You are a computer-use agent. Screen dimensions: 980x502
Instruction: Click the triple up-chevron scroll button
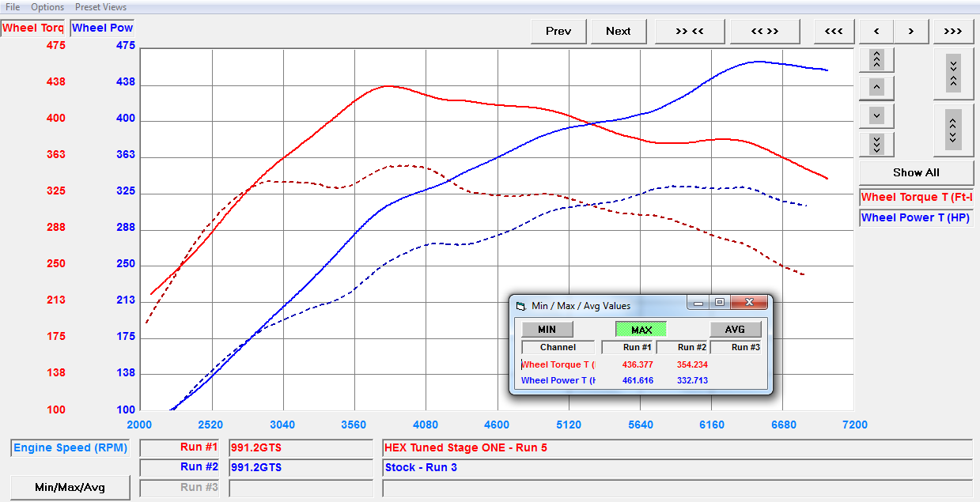click(876, 59)
